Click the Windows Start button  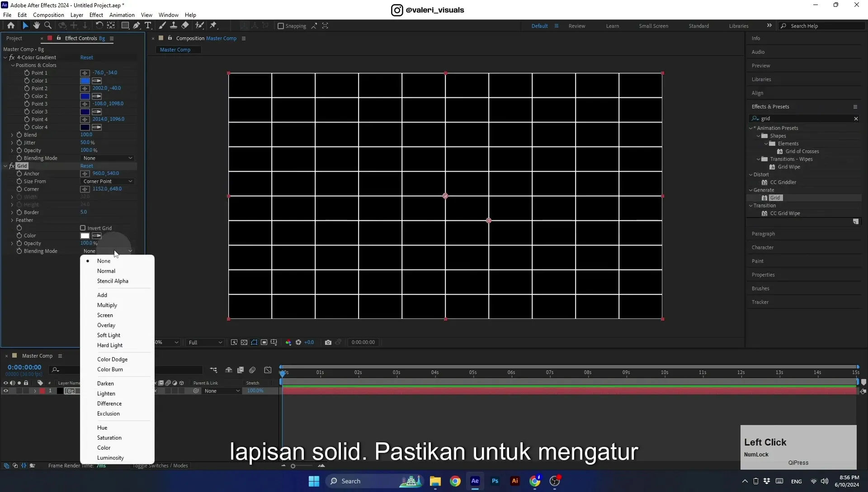pos(314,481)
